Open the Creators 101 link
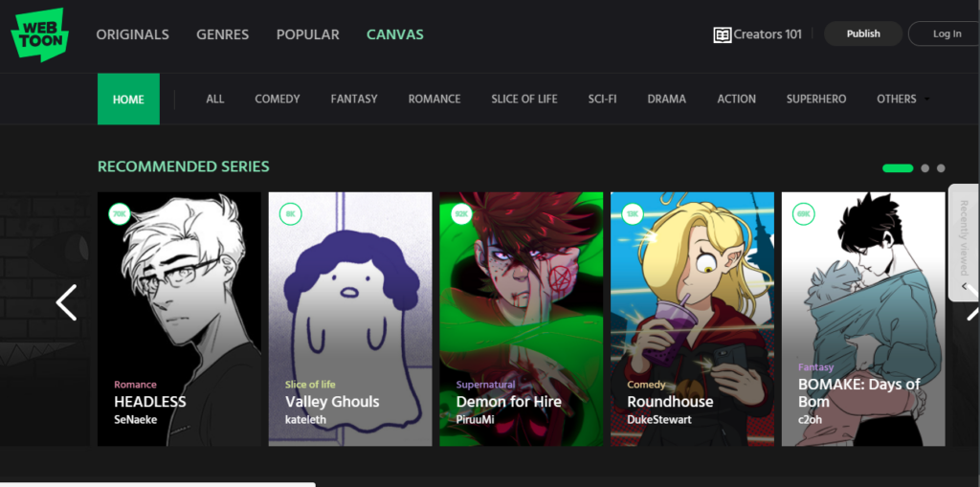 pyautogui.click(x=758, y=34)
